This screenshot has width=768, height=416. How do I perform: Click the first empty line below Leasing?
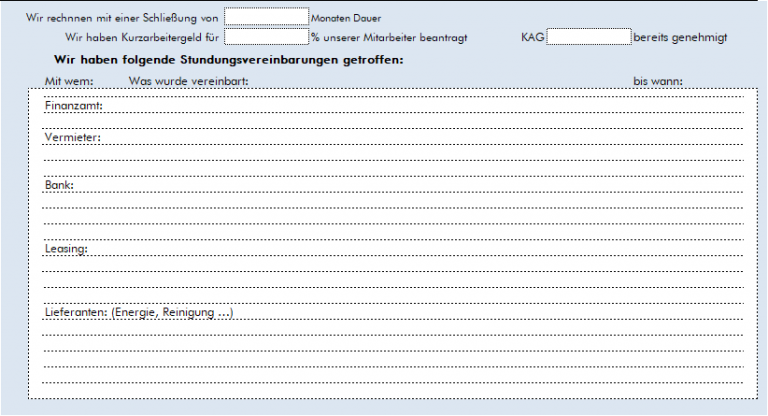point(400,265)
